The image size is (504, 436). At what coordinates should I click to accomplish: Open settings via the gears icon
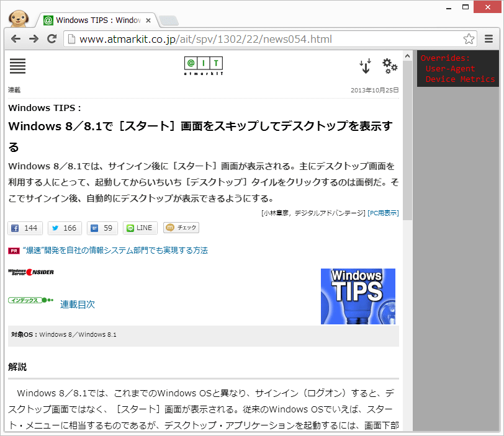pyautogui.click(x=390, y=66)
